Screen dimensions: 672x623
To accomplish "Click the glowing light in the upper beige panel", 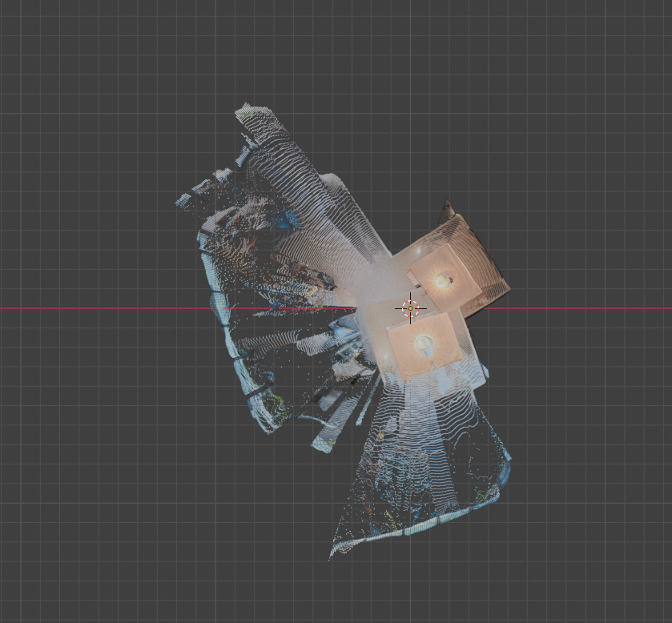I will click(441, 279).
